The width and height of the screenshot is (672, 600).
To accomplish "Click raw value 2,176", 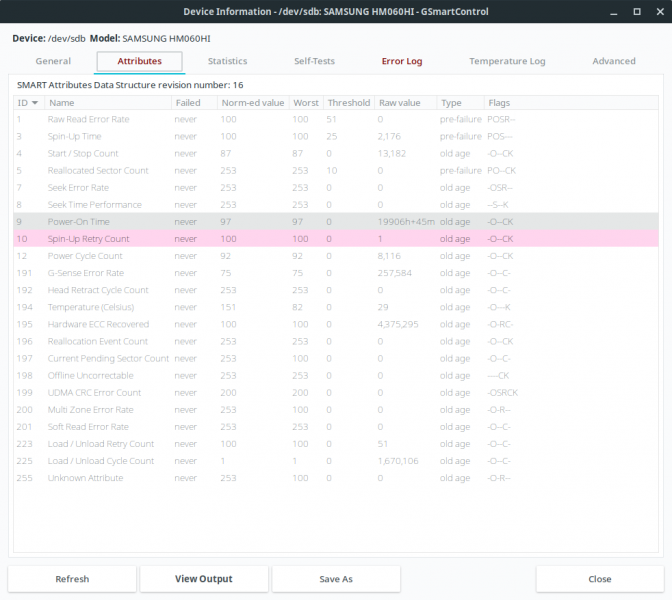I will (x=389, y=136).
